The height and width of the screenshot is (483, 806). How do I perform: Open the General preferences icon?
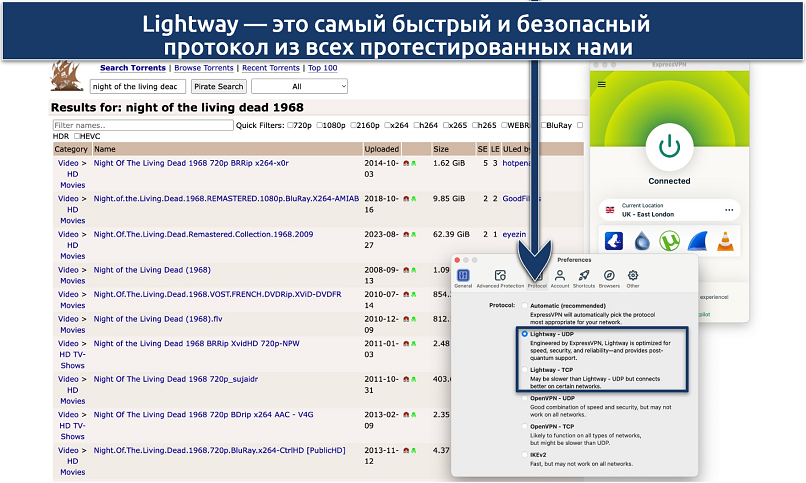click(463, 277)
